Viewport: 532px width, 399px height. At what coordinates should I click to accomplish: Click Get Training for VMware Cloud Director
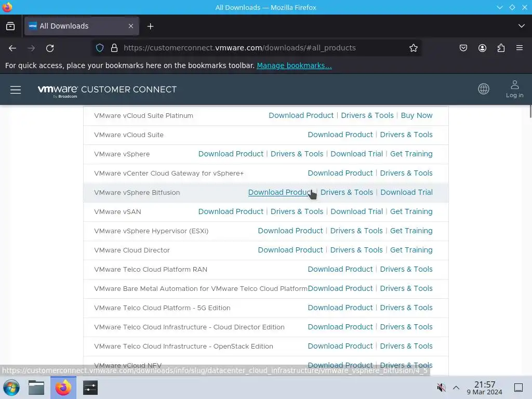click(x=411, y=250)
